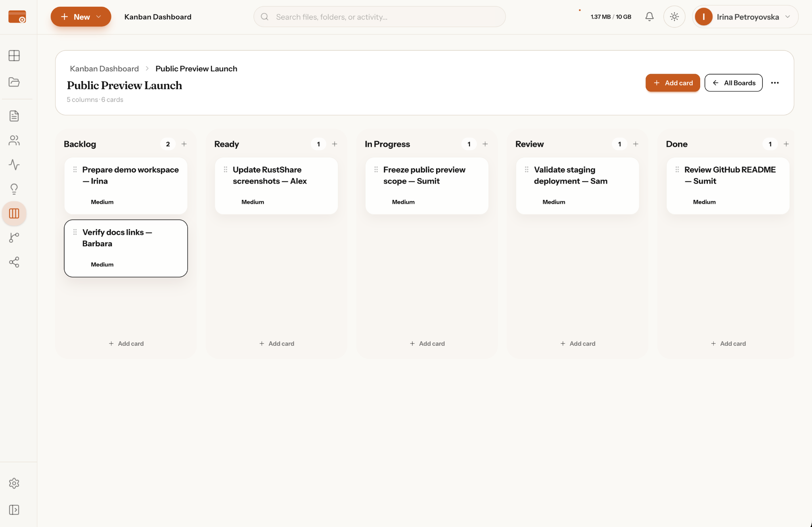Open the Update RustShare screenshots — Alex card
This screenshot has height=527, width=812.
click(276, 186)
